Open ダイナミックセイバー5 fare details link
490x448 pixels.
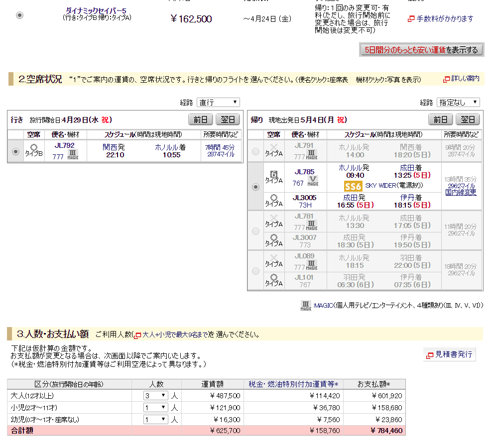96,10
